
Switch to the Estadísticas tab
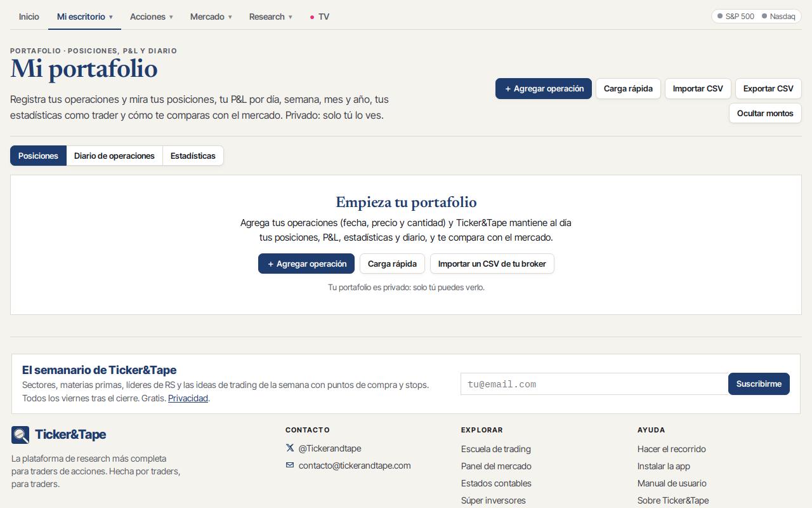tap(193, 156)
